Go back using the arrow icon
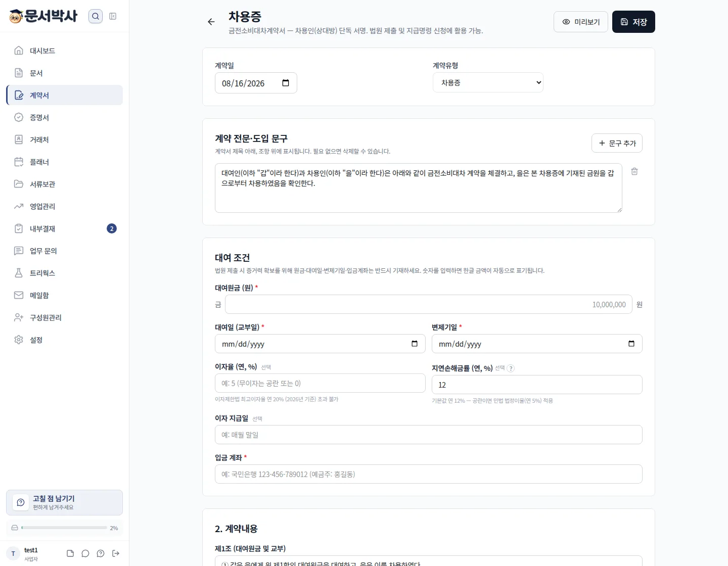 coord(211,22)
